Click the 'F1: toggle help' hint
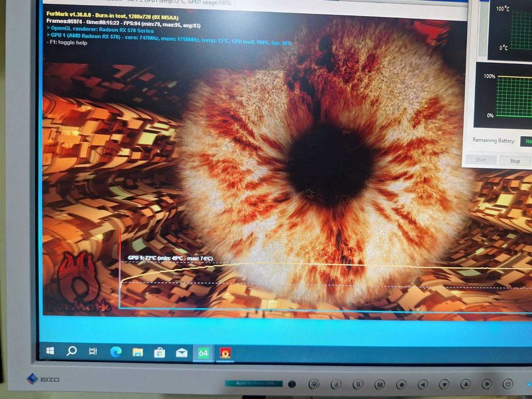Viewport: 532px width, 399px height. (67, 43)
